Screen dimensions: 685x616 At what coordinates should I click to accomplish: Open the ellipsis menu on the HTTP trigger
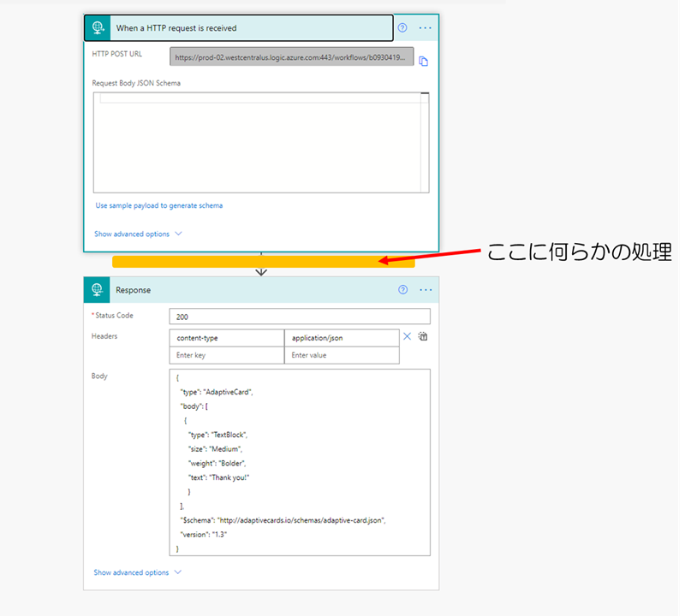pos(426,27)
